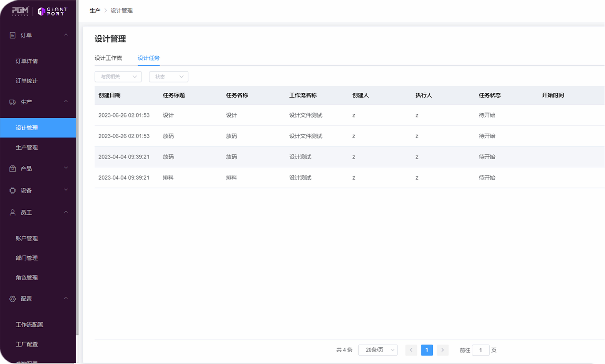
Task: Click the 设计管理 breadcrumb item
Action: tap(122, 11)
